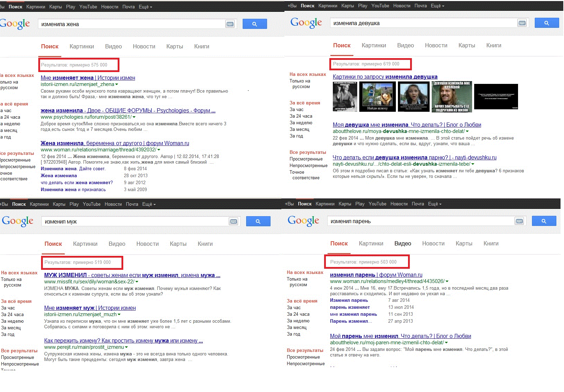The image size is (564, 392).
Task: Open YouTube in top bar of 'изменила жена' page
Action: (x=88, y=7)
